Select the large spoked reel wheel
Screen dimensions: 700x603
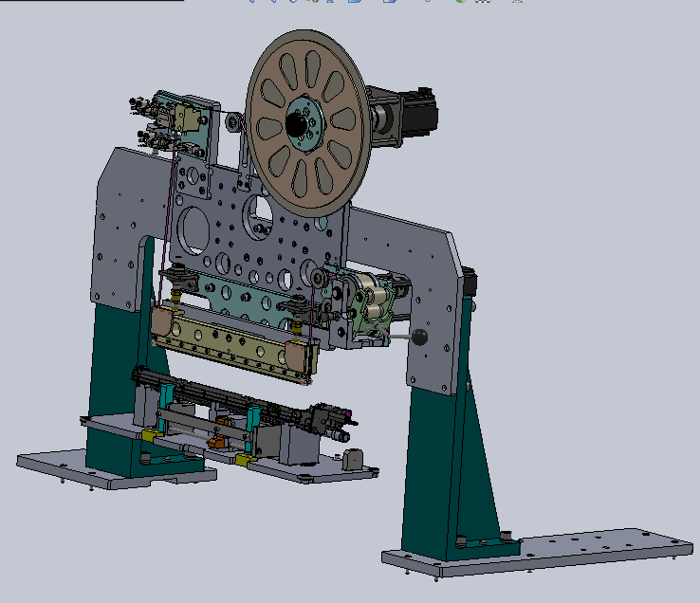[x=308, y=123]
